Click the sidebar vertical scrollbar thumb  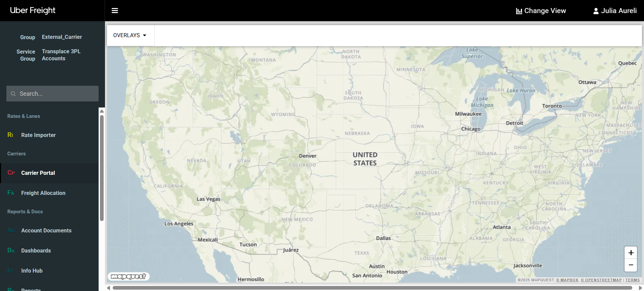(102, 168)
